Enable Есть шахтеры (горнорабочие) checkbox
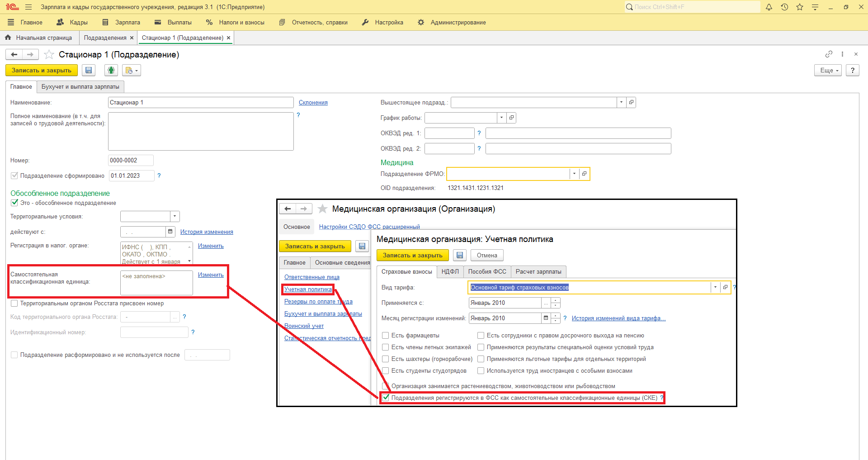This screenshot has width=868, height=460. pyautogui.click(x=386, y=359)
